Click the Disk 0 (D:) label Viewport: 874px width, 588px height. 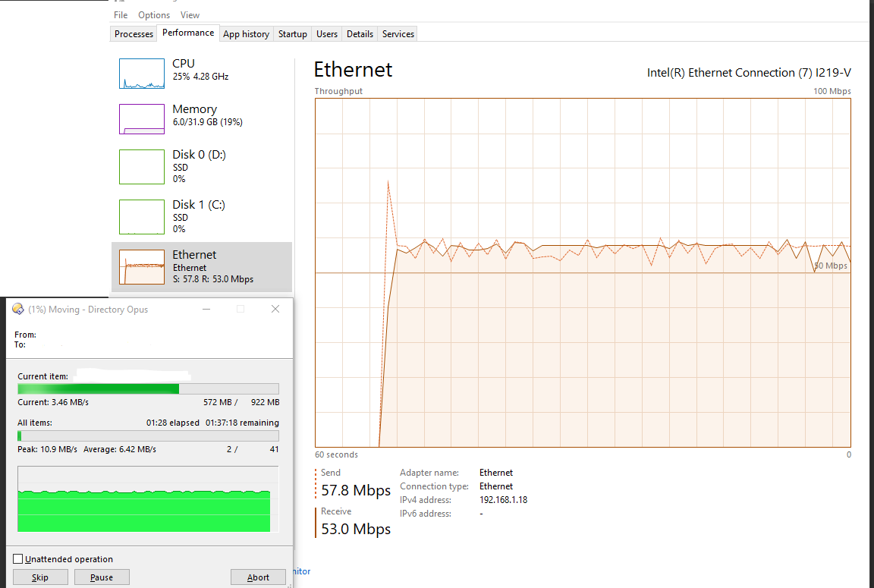click(x=199, y=155)
